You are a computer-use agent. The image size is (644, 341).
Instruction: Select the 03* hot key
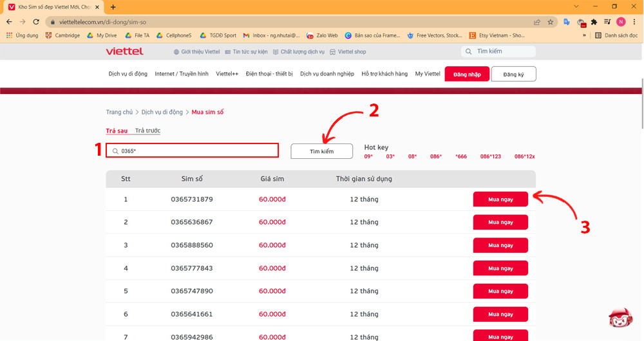390,156
